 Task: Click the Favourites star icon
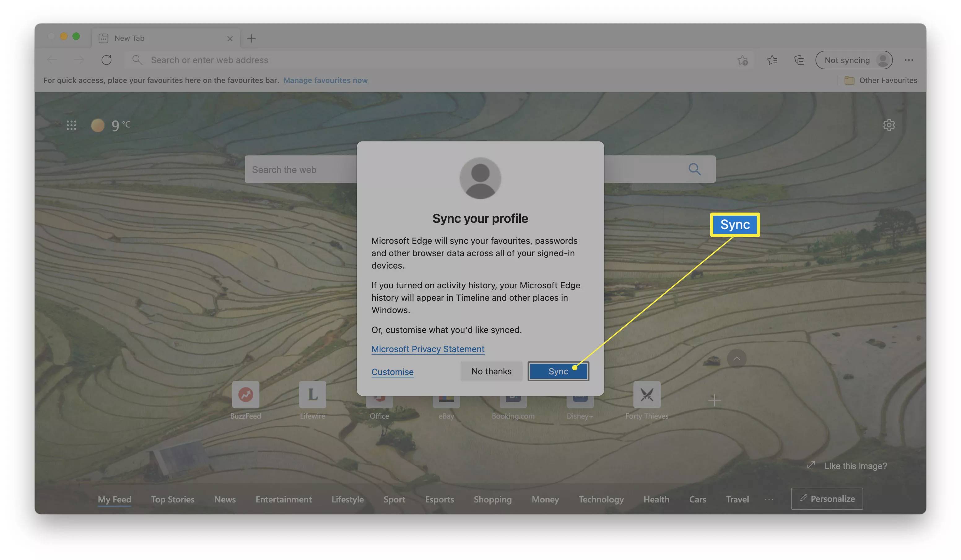[x=772, y=61]
